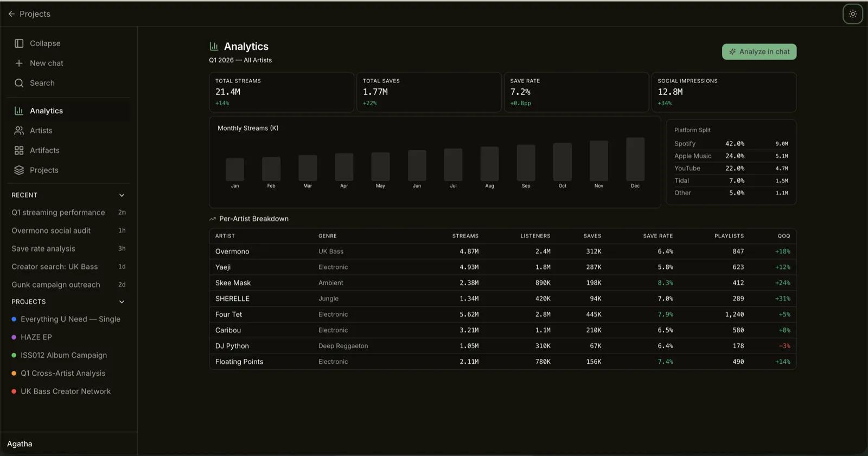Screen dimensions: 868x456
Task: Click the Analytics bar chart sidebar icon
Action: click(19, 111)
